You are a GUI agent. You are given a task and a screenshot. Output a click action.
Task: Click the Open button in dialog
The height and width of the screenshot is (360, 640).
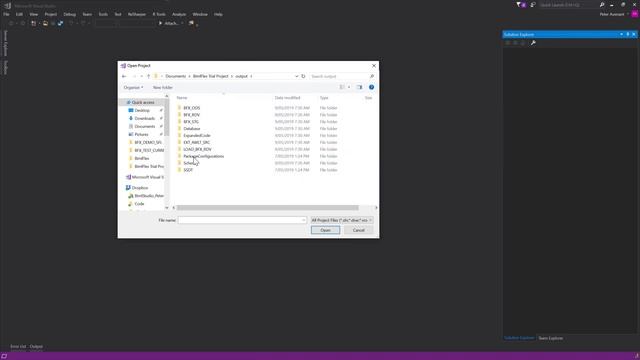(x=325, y=230)
